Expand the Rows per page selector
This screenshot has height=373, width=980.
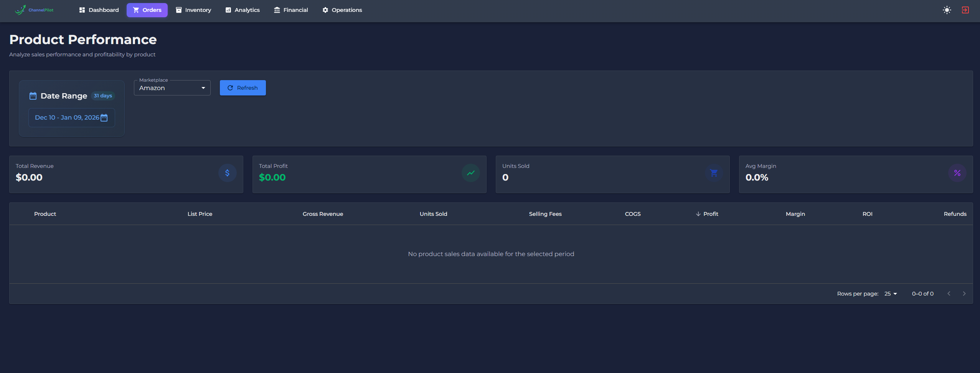click(891, 294)
